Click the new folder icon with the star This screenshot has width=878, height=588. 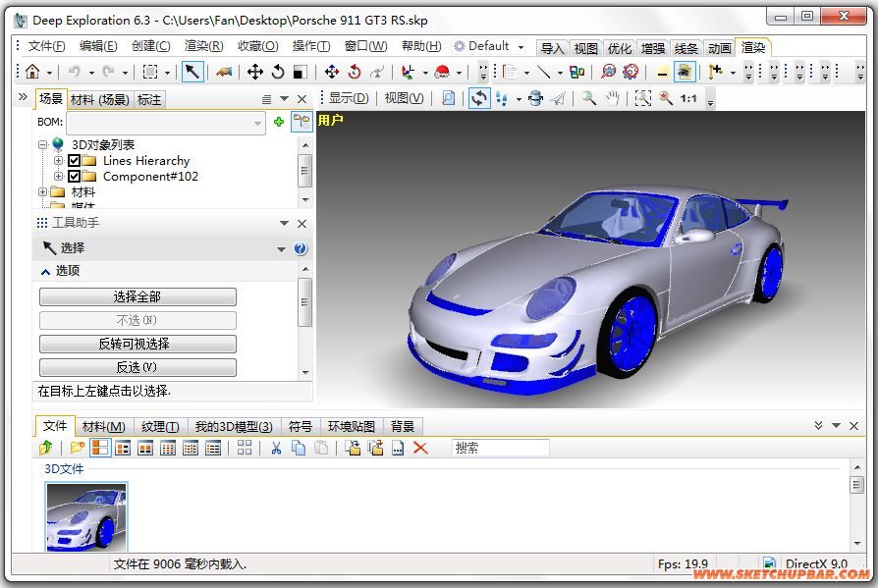tap(77, 448)
